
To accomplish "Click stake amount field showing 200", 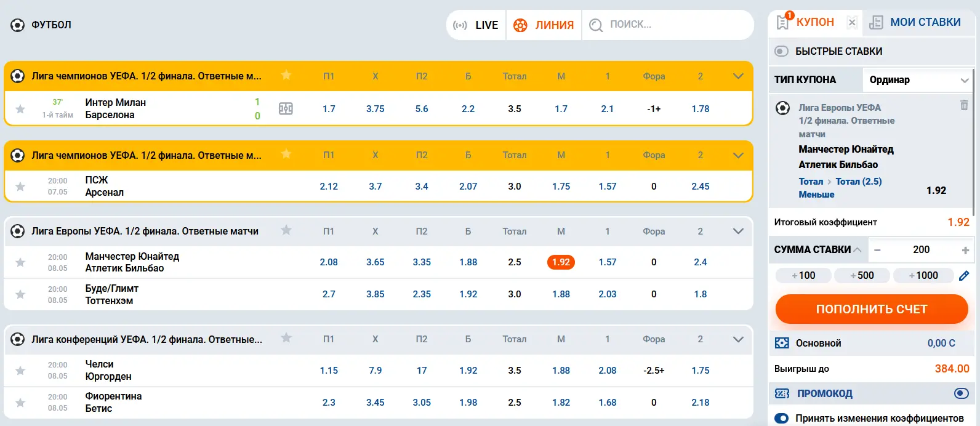I will [x=922, y=249].
